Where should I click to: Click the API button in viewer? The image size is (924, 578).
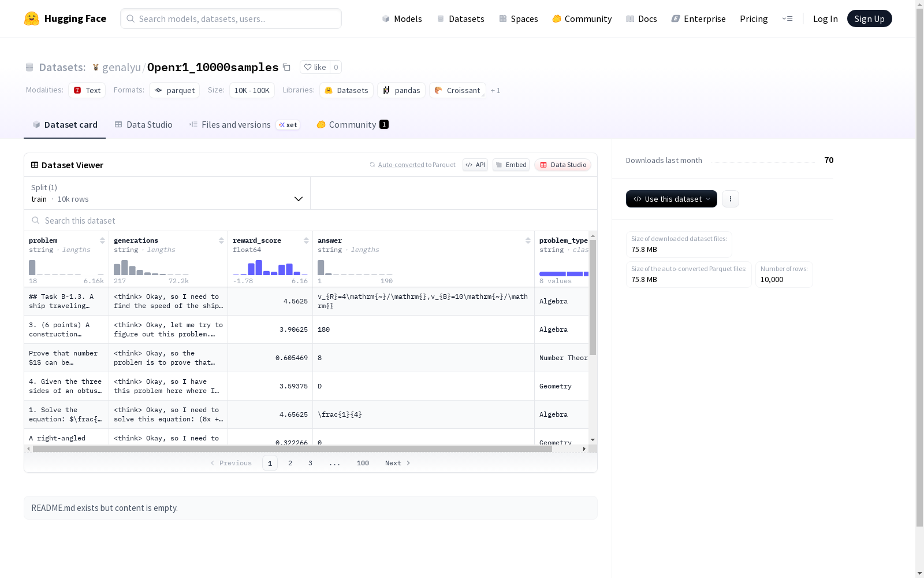pos(475,165)
